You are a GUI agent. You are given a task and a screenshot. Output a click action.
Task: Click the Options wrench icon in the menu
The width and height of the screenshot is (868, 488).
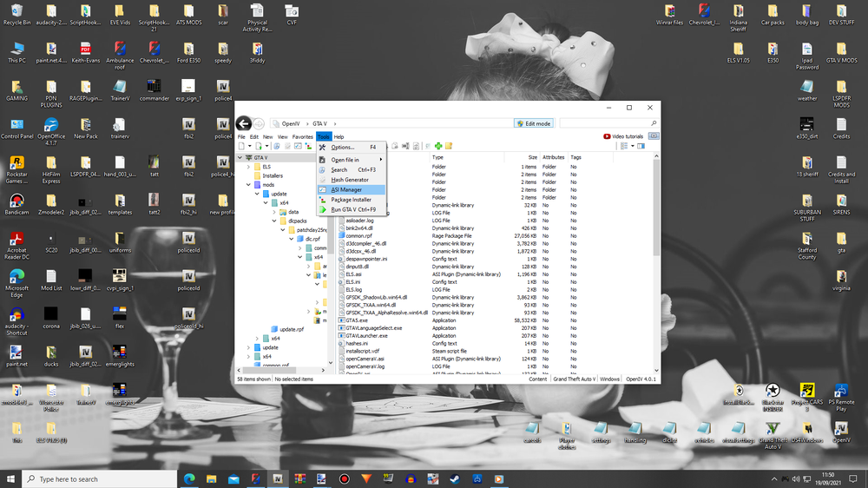323,148
